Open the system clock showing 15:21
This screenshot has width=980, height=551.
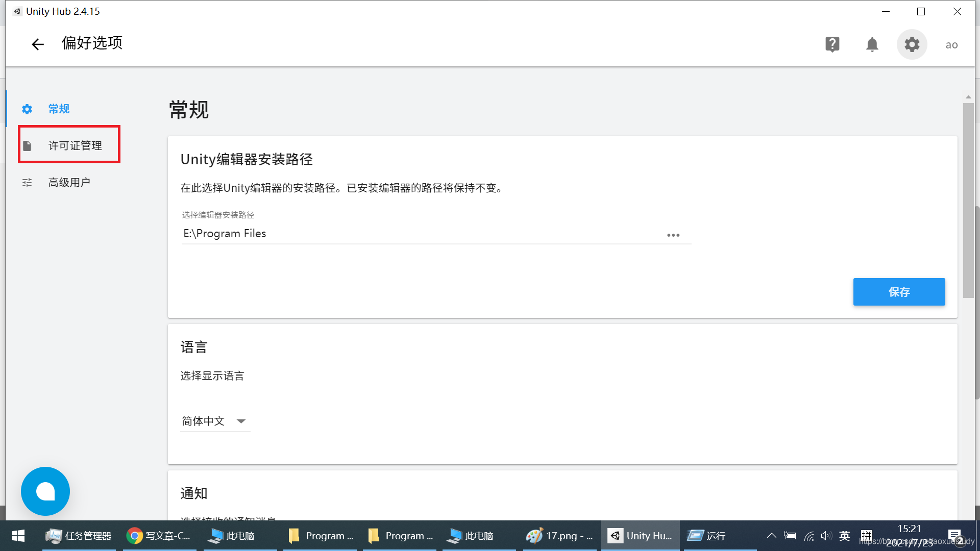click(909, 536)
